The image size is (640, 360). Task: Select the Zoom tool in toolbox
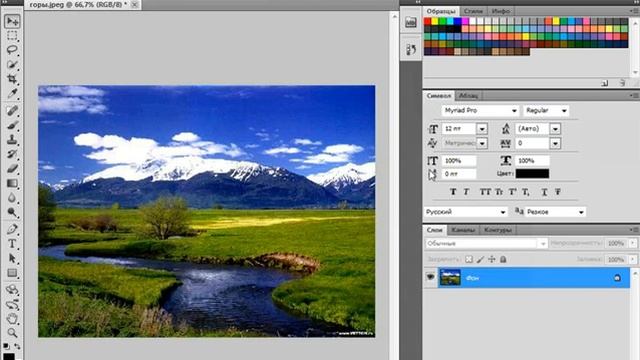12,333
